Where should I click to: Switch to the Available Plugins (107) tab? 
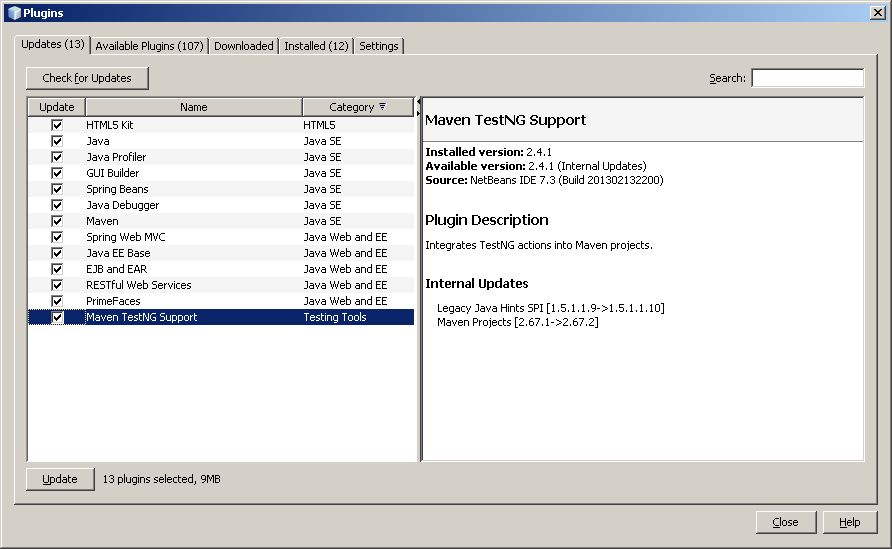(149, 46)
